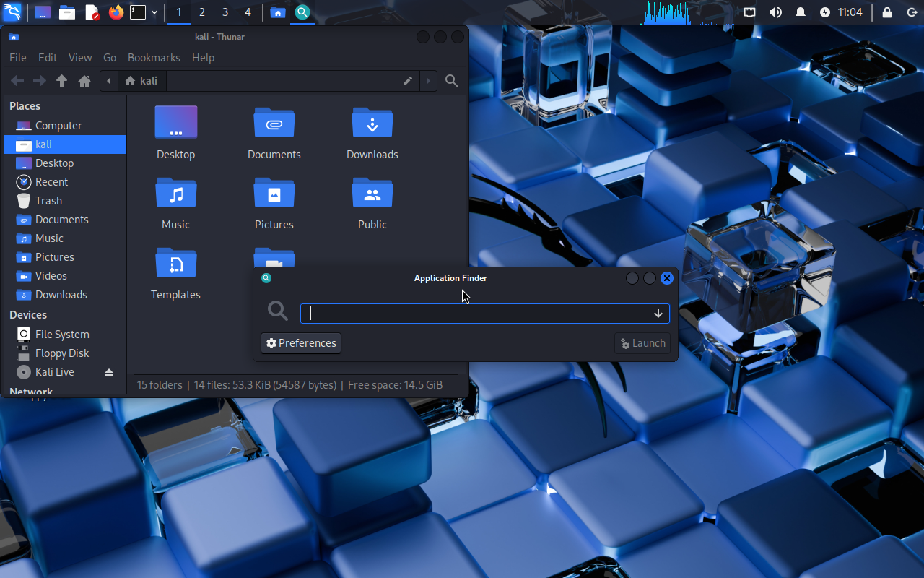Open Preferences in Application Finder
The width and height of the screenshot is (924, 578).
301,343
